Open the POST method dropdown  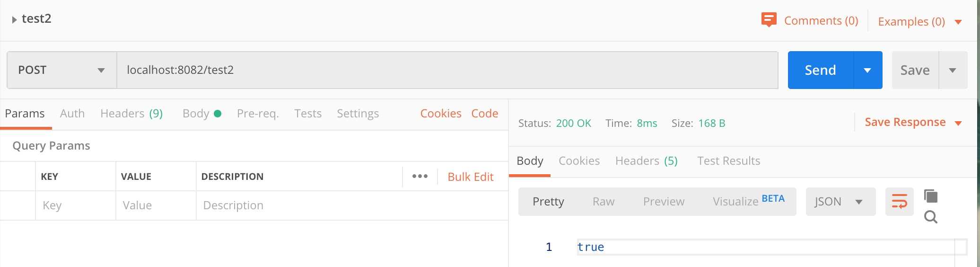coord(61,70)
